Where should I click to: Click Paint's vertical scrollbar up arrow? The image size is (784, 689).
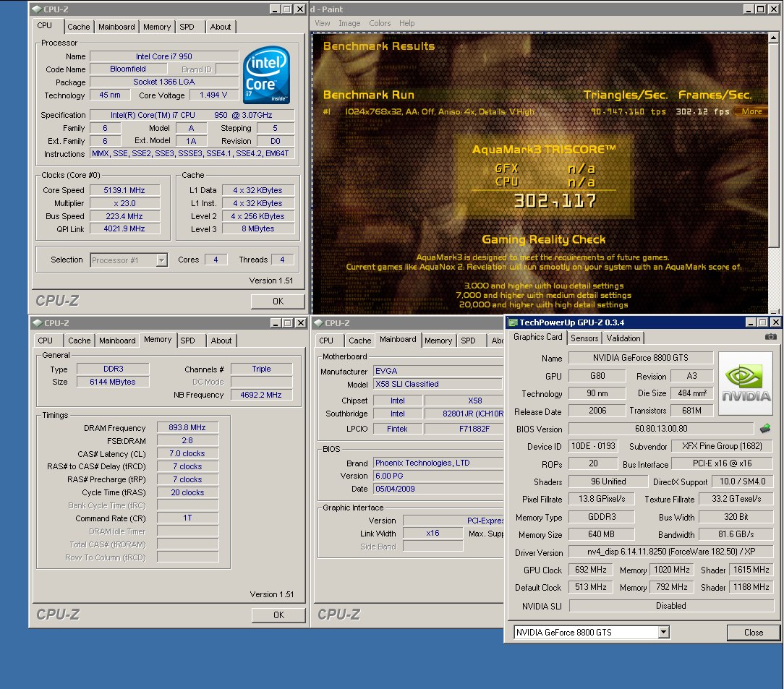coord(773,38)
